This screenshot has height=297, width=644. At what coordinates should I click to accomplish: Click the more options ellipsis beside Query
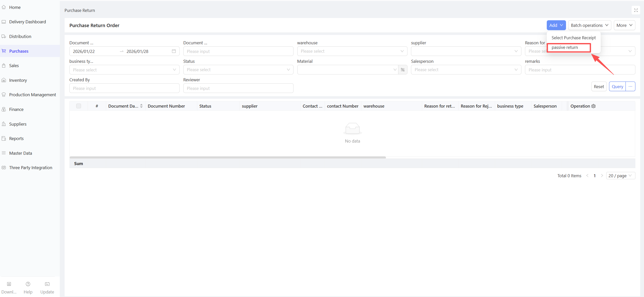click(630, 87)
